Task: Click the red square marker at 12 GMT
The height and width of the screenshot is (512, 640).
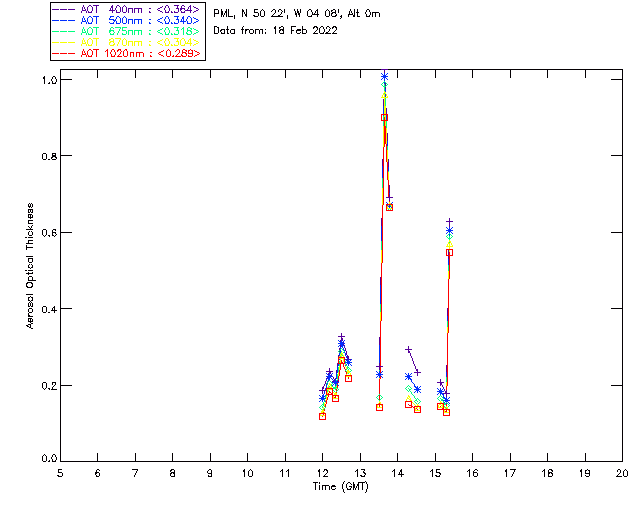Action: point(322,416)
